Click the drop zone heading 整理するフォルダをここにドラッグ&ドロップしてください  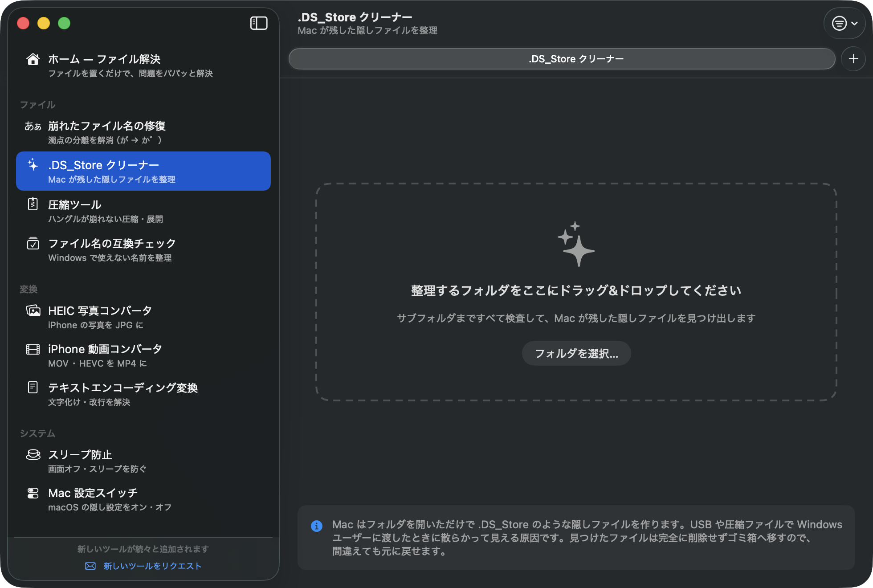click(x=576, y=290)
